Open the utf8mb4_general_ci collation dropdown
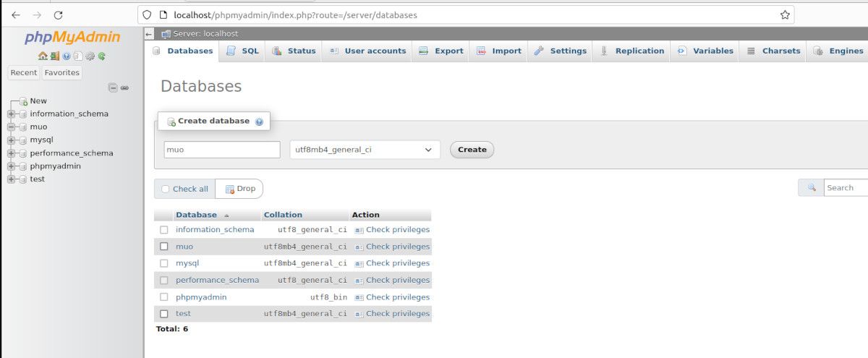The width and height of the screenshot is (868, 358). (x=365, y=150)
